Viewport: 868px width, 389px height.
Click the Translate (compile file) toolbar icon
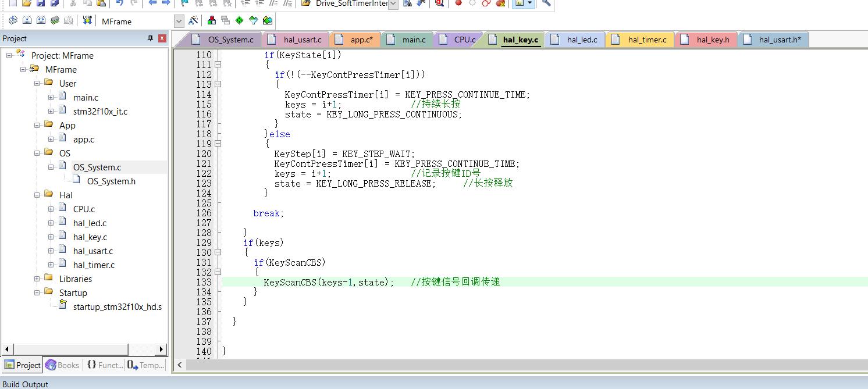click(x=13, y=20)
